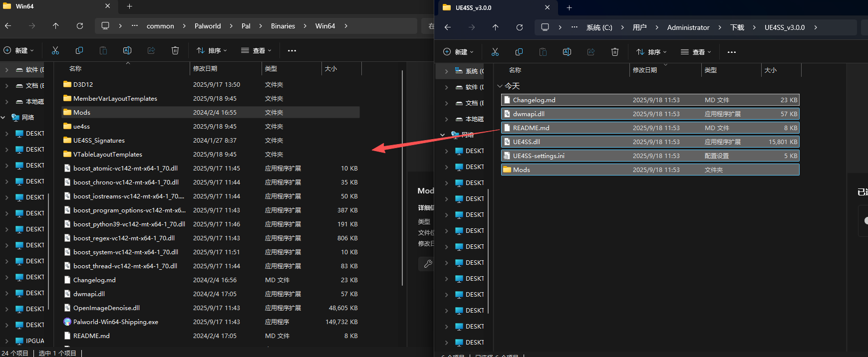The height and width of the screenshot is (357, 868).
Task: Open the 新建 dropdown in left window
Action: click(x=19, y=50)
